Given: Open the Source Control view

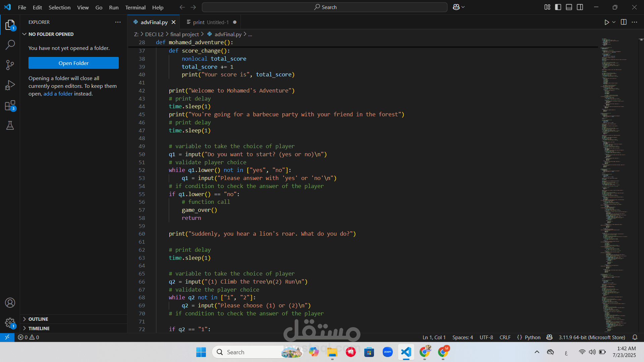Looking at the screenshot, I should (x=10, y=65).
